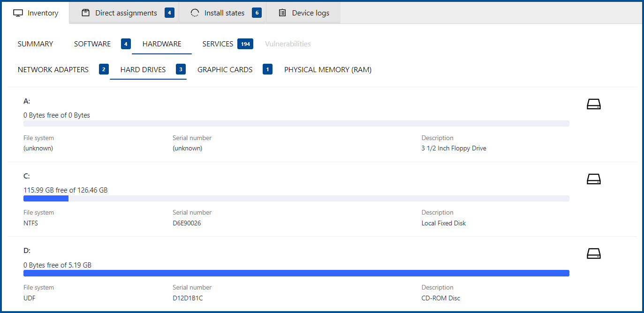644x313 pixels.
Task: Click the drive icon for drive D:
Action: 593,254
